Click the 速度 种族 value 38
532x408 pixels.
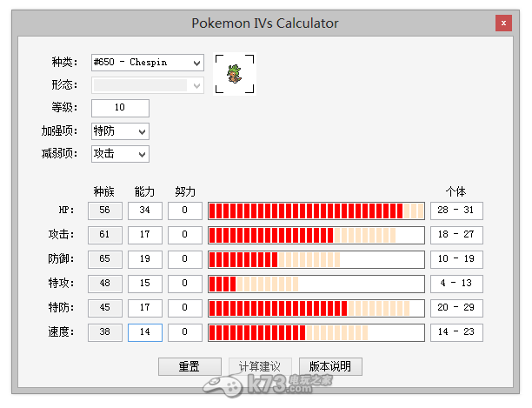[x=105, y=332]
